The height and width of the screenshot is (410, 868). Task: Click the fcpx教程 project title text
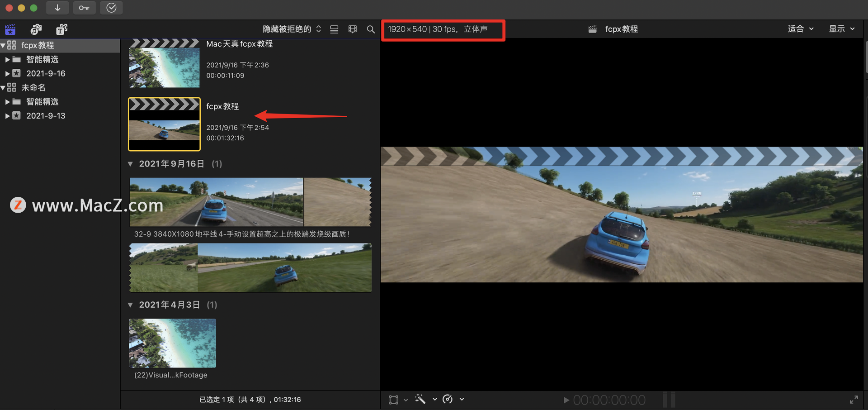(222, 106)
